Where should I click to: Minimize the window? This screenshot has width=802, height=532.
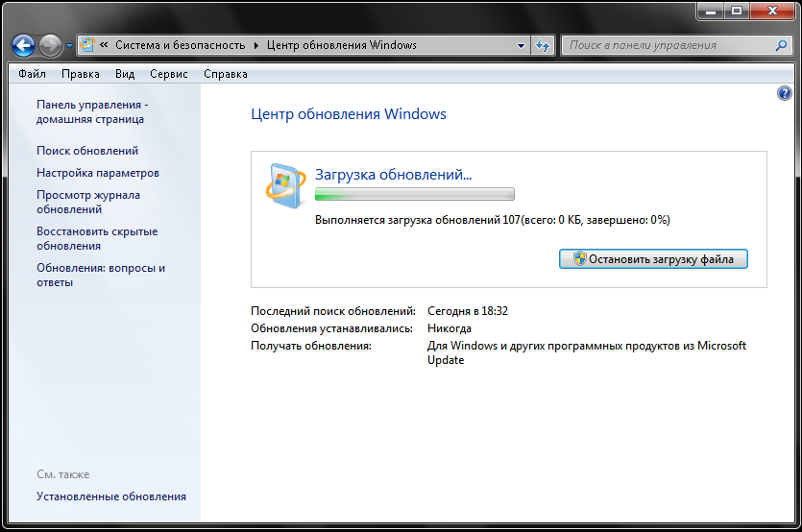coord(711,11)
